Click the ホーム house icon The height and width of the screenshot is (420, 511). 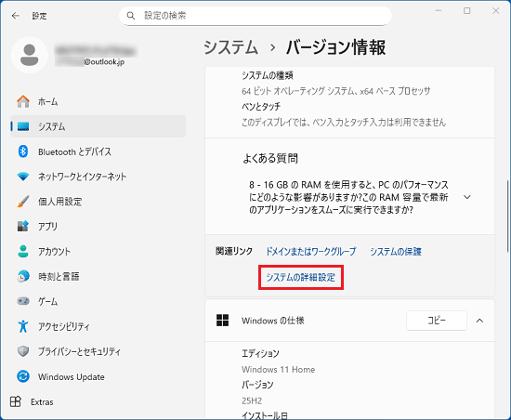coord(23,101)
